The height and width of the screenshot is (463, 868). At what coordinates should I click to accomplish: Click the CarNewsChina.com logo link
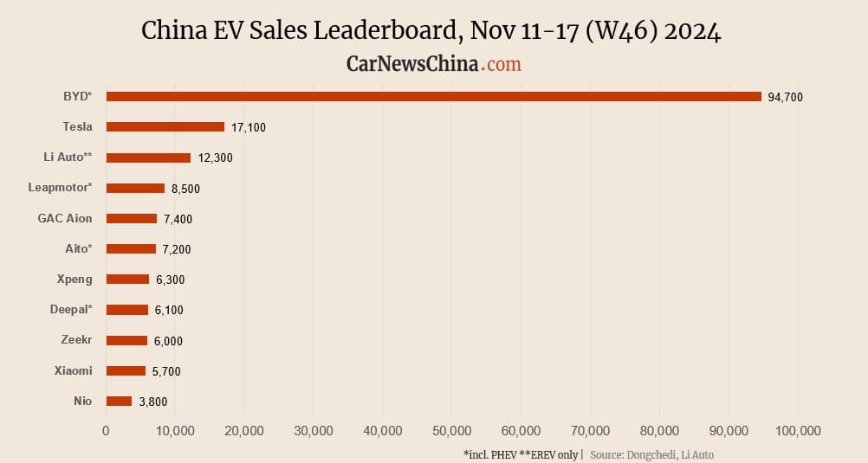(433, 64)
